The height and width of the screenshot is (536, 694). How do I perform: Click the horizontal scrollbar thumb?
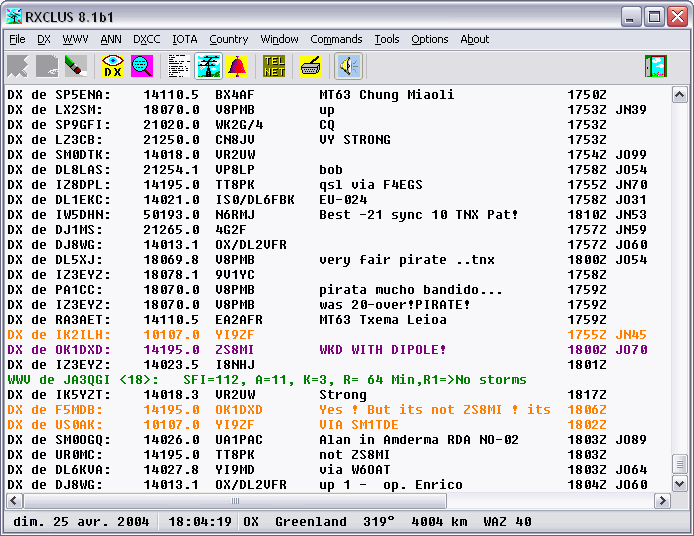235,501
